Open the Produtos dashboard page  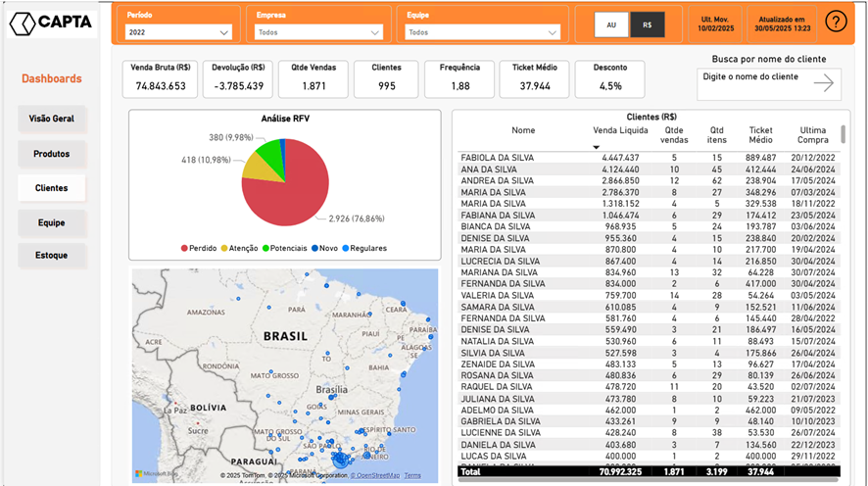click(52, 154)
